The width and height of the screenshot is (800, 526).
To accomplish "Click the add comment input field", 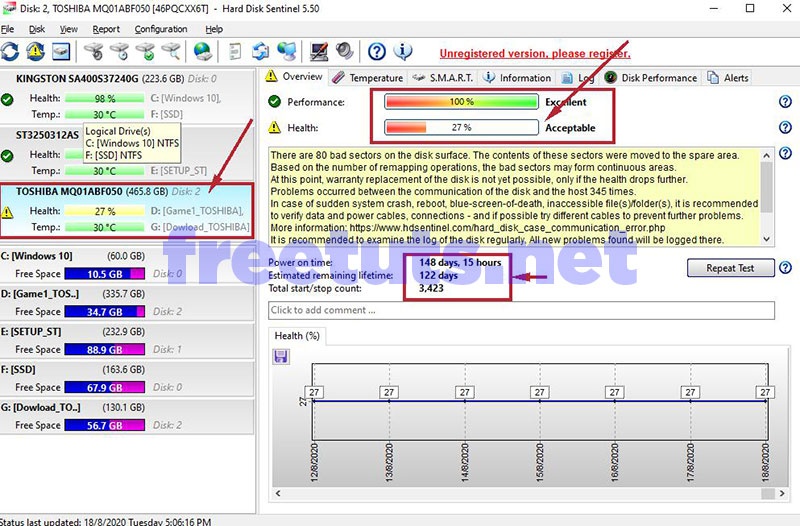I will [x=521, y=310].
